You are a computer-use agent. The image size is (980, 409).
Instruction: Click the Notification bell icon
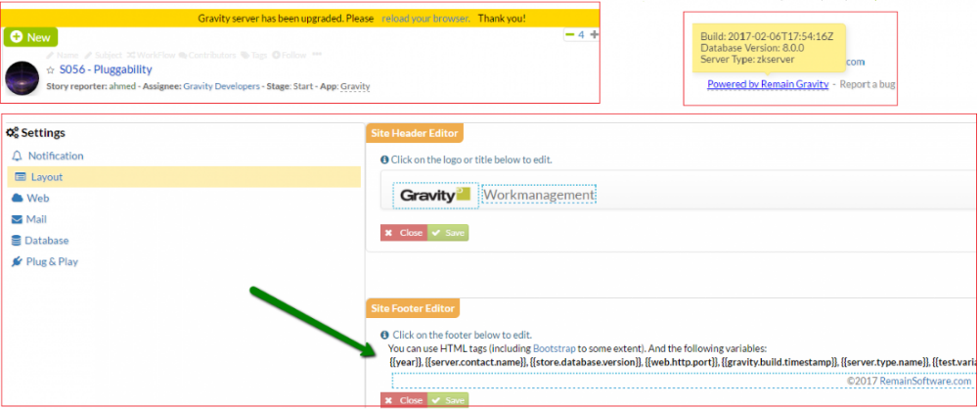[x=17, y=156]
